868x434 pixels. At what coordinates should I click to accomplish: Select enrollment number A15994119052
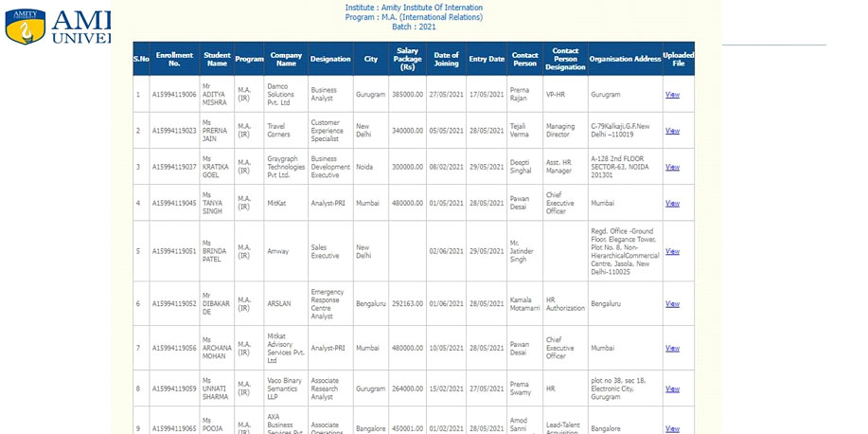click(x=174, y=304)
